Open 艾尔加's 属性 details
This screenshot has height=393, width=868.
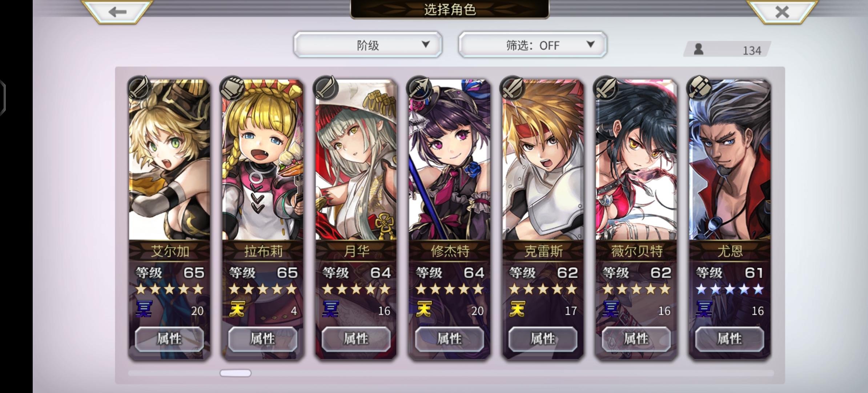point(169,339)
